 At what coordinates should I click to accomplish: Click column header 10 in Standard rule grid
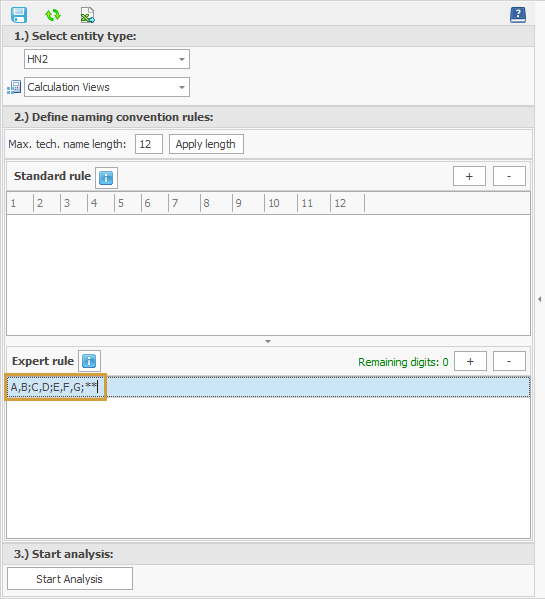281,203
